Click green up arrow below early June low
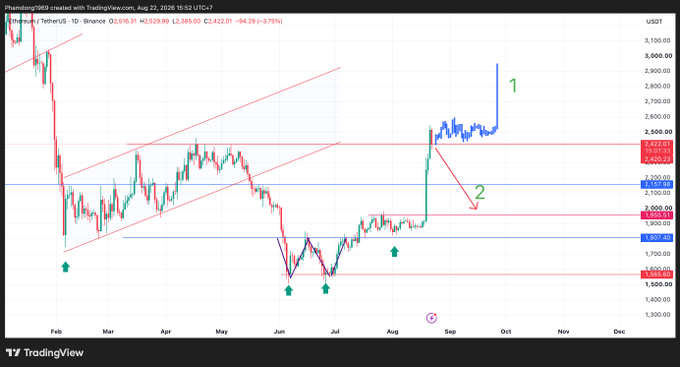 point(288,290)
